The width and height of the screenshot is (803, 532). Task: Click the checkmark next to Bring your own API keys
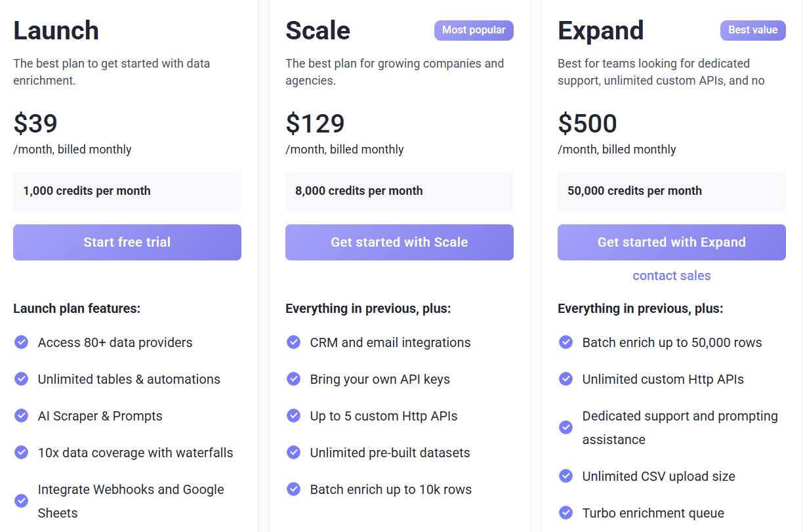pyautogui.click(x=293, y=379)
